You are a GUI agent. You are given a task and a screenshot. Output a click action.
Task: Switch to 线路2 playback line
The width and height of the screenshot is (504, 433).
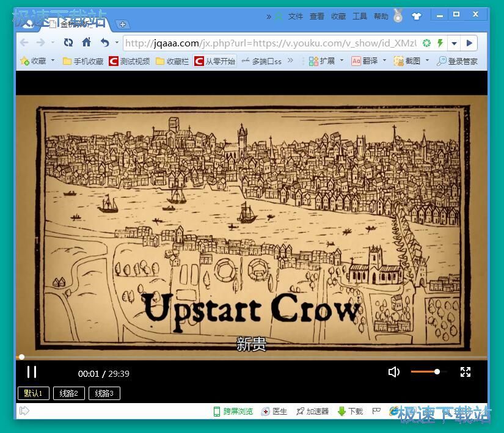(69, 393)
